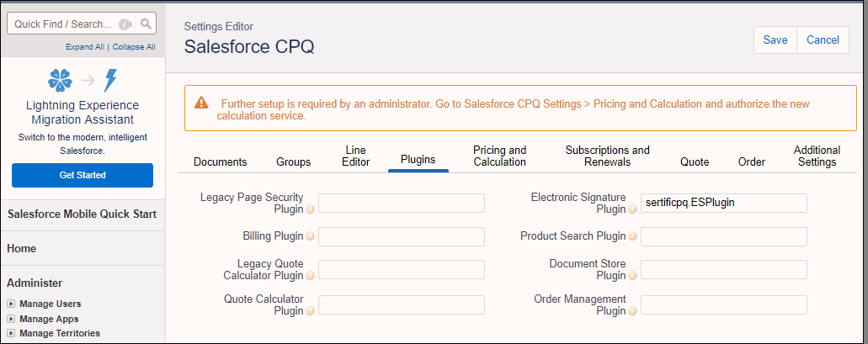Switch to the Order tab
Viewport: 868px width, 344px height.
click(752, 162)
